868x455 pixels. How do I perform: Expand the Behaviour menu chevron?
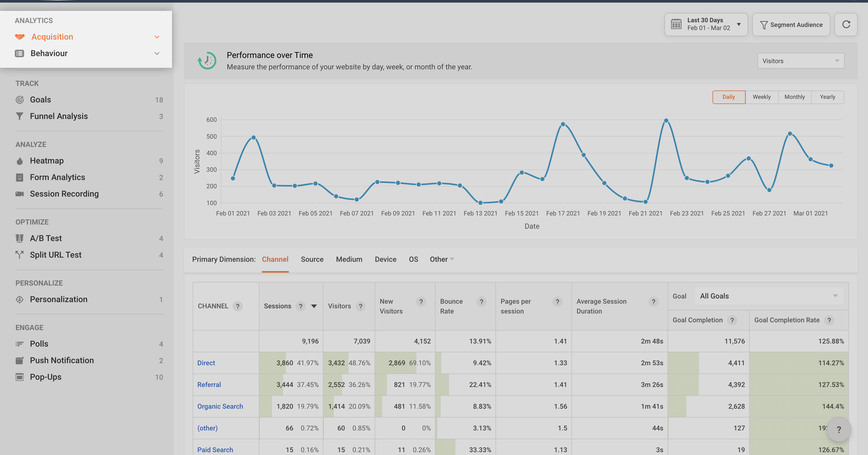click(x=157, y=54)
